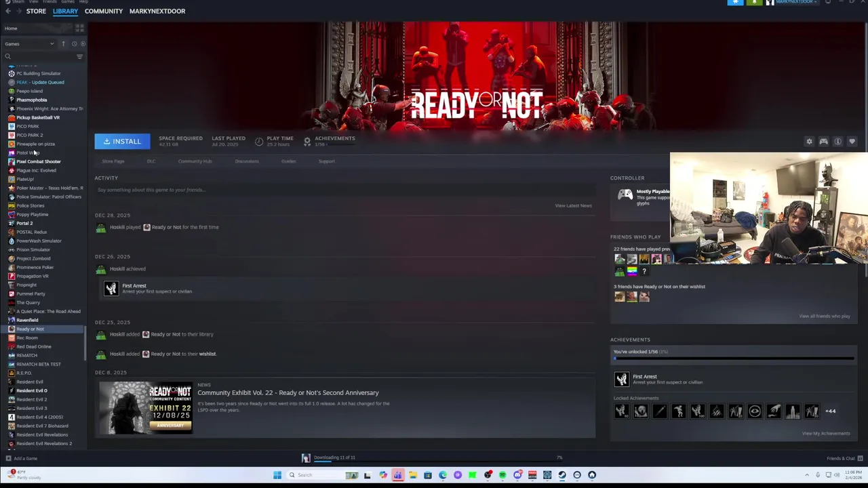Viewport: 868px width, 488px height.
Task: Add game to favorites with heart icon
Action: pos(852,142)
